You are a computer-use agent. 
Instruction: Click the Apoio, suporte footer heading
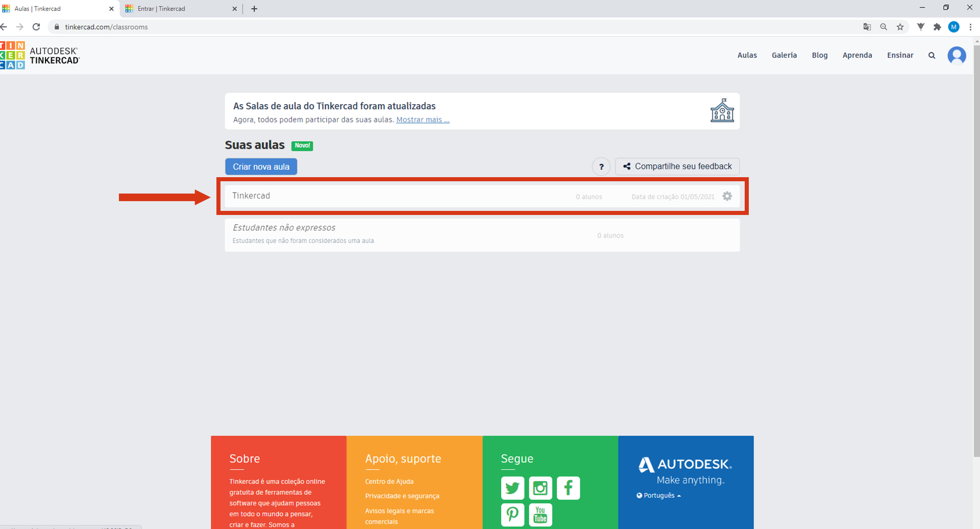[x=403, y=459]
